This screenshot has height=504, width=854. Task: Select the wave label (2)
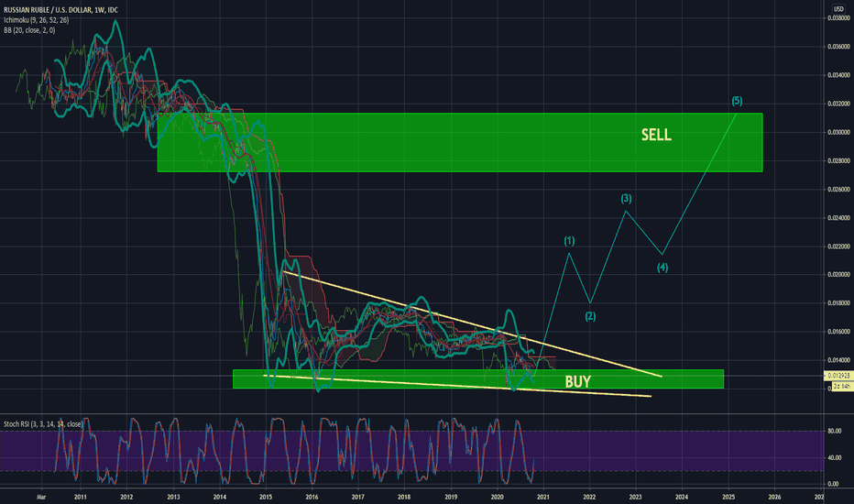[x=590, y=316]
